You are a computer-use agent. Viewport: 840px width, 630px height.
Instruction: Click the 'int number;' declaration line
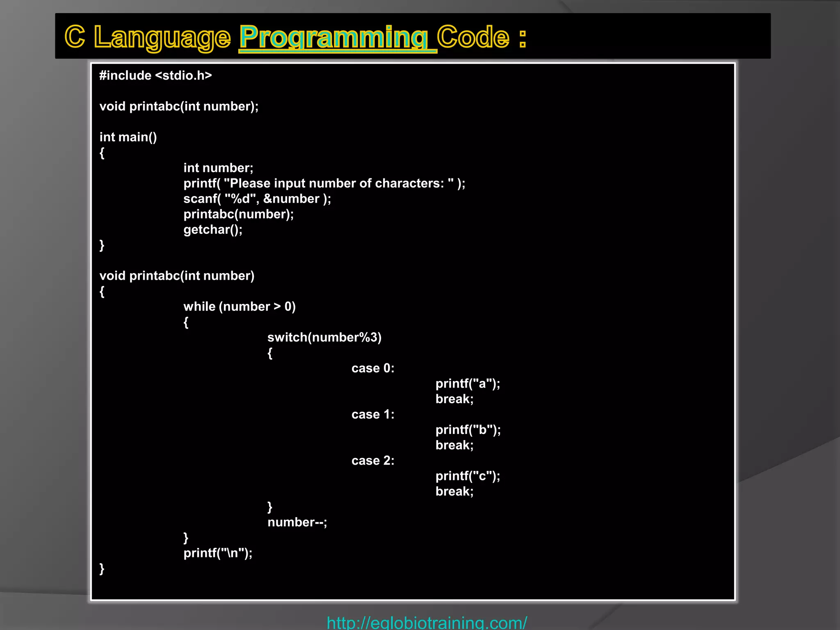pyautogui.click(x=218, y=168)
